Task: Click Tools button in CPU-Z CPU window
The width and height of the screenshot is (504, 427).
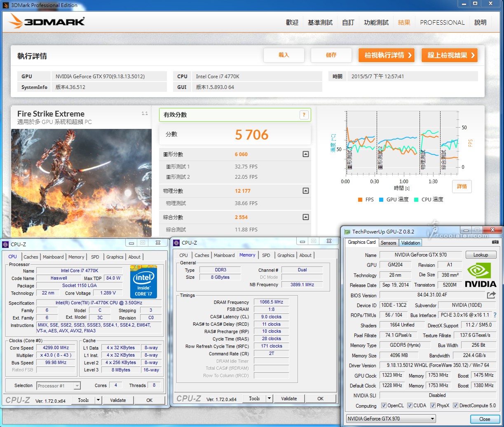Action: [83, 400]
